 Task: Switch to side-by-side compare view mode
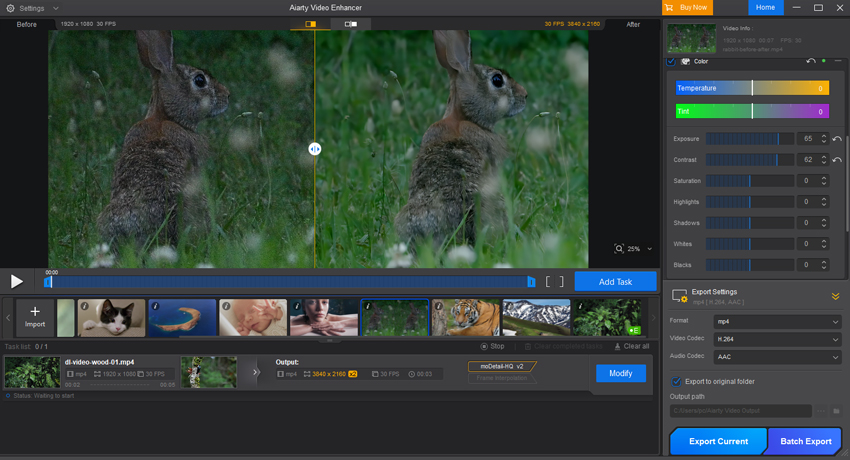[351, 24]
